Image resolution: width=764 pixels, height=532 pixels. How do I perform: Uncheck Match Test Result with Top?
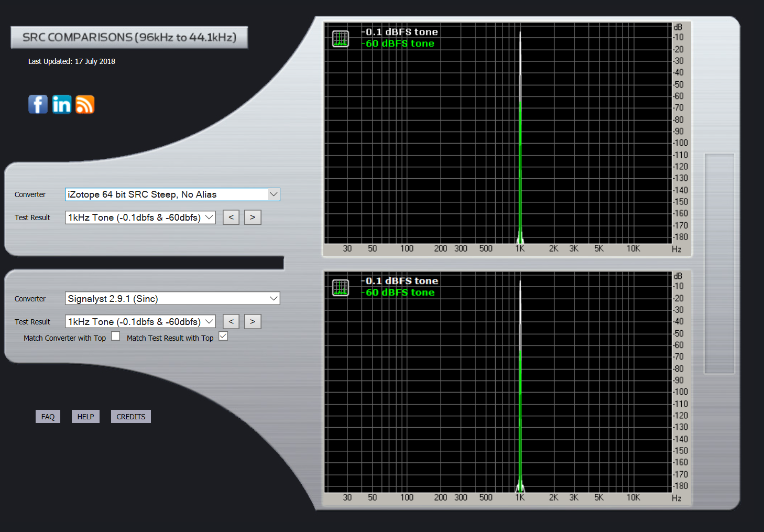(223, 336)
